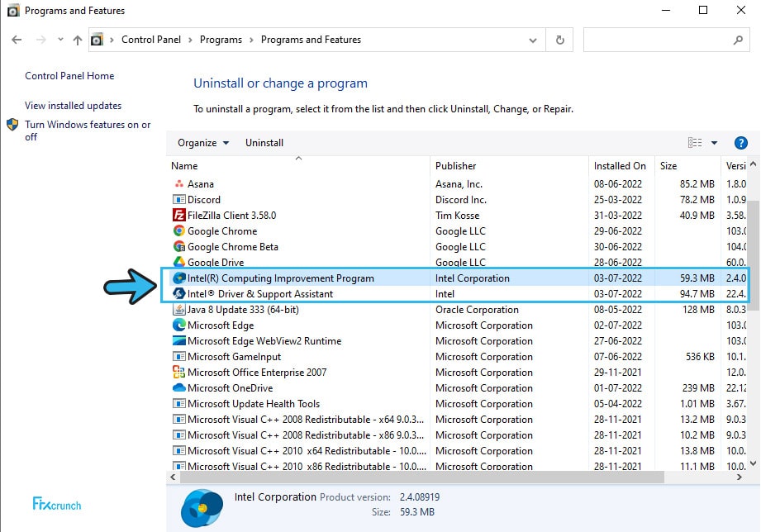Click the Microsoft OneDrive cloud icon

pyautogui.click(x=179, y=387)
